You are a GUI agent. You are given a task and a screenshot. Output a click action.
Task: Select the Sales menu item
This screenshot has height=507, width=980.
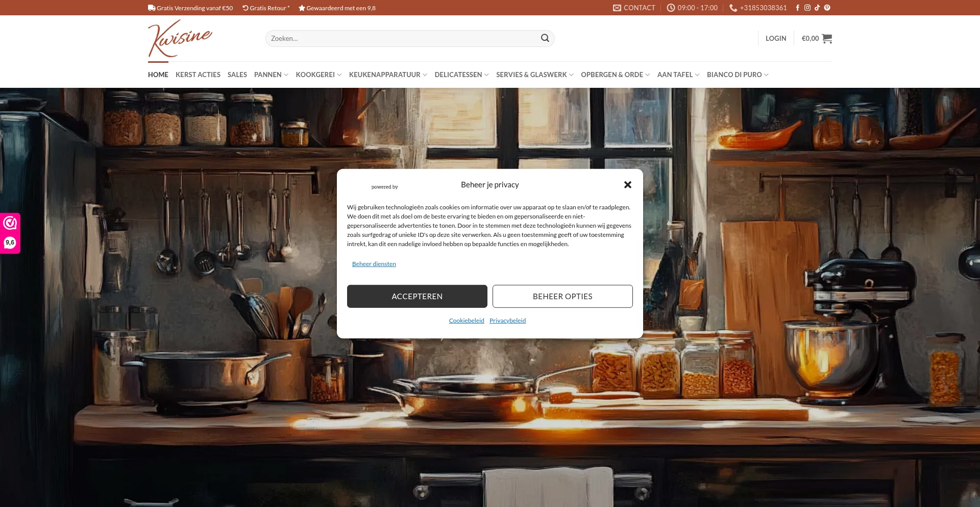(x=237, y=75)
